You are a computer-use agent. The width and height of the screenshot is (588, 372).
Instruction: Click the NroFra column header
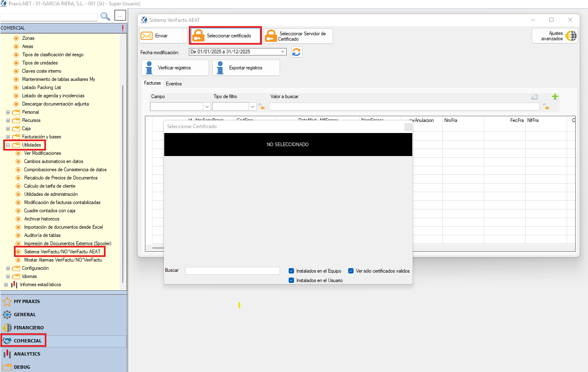pos(463,120)
